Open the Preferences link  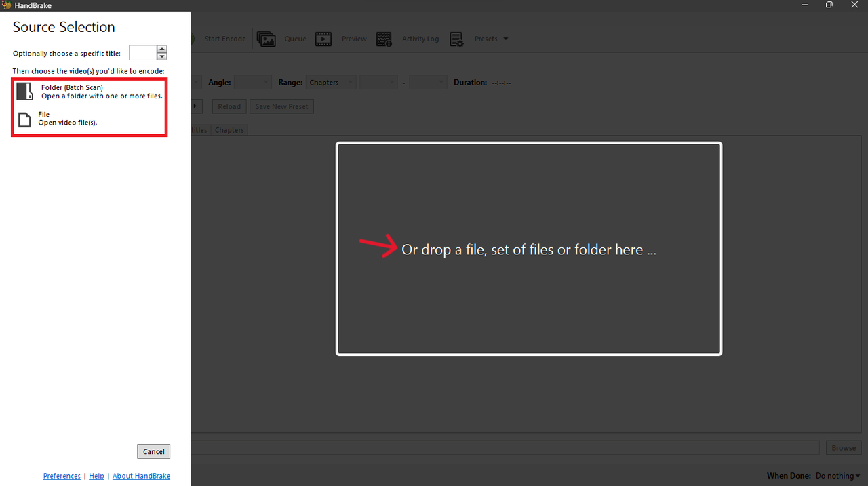pos(62,476)
